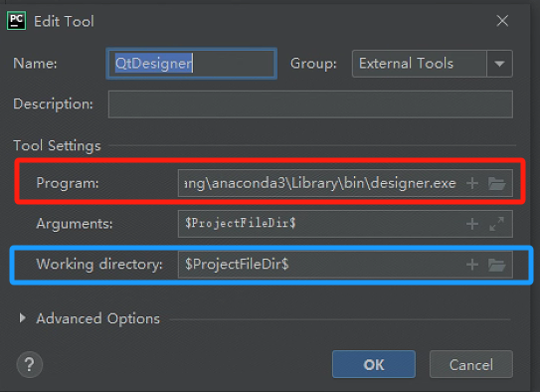Click the Advanced Options label

pyautogui.click(x=98, y=318)
